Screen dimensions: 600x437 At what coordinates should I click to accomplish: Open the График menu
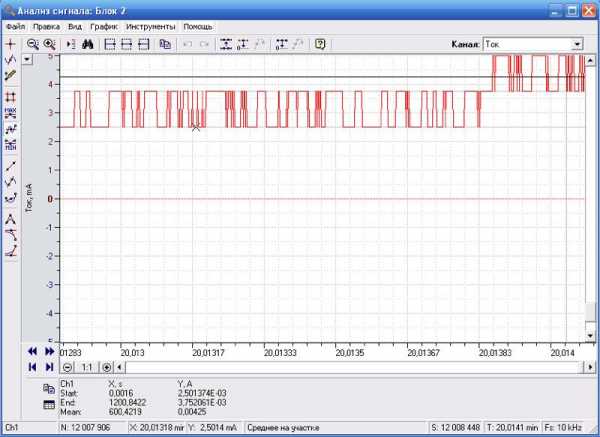[x=103, y=26]
